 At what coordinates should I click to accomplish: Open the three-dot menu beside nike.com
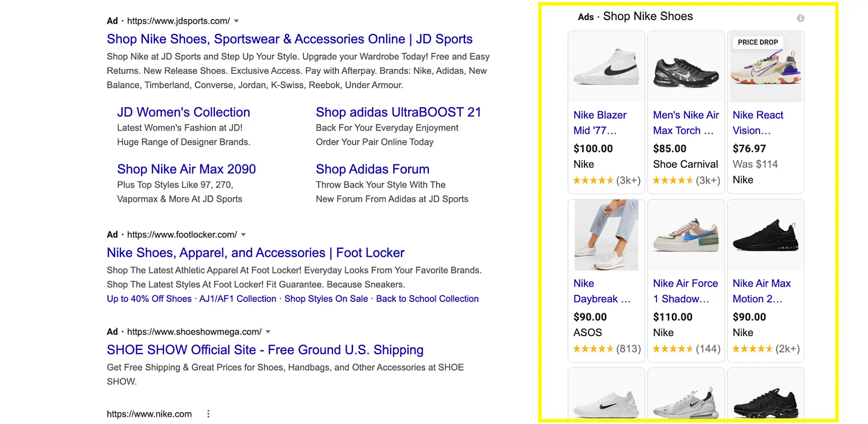208,413
